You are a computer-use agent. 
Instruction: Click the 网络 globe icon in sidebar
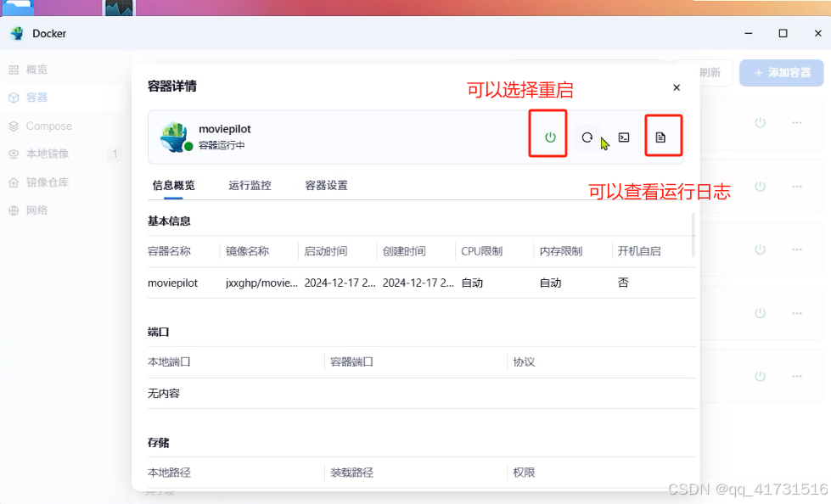[x=14, y=210]
